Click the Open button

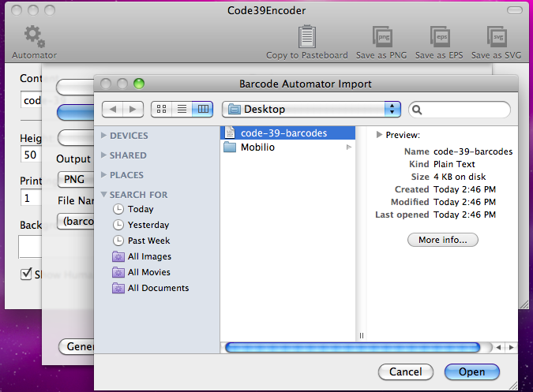[x=471, y=371]
